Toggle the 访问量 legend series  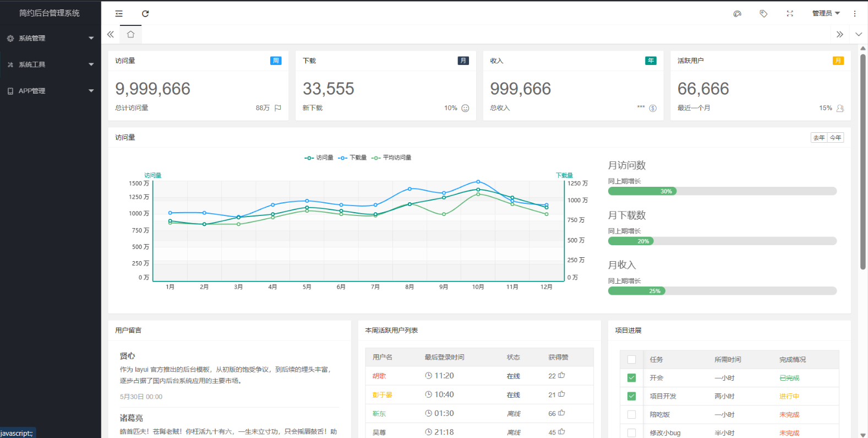319,158
